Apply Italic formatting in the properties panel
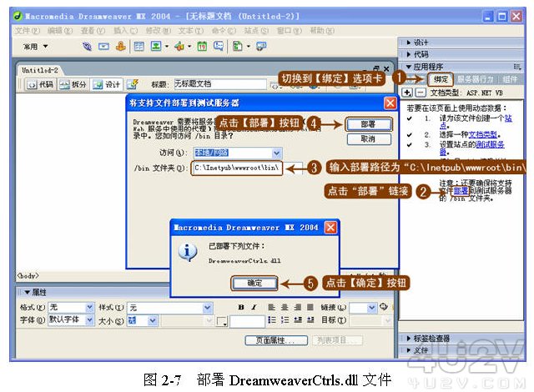This screenshot has width=534, height=392. click(x=254, y=307)
